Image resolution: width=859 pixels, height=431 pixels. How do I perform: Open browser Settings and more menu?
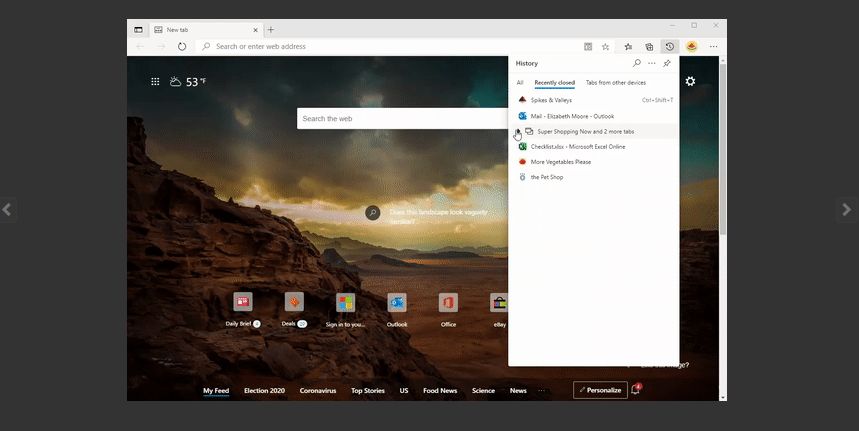(x=713, y=46)
